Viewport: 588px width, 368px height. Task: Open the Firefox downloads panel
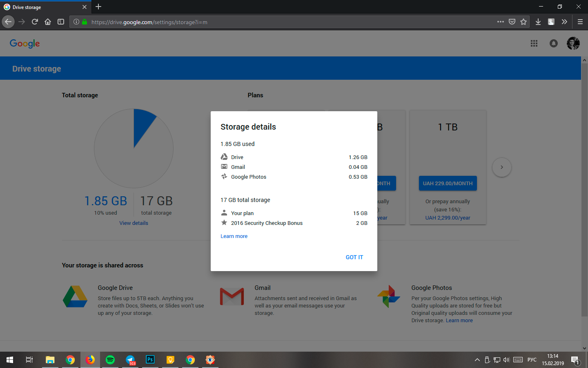point(538,22)
